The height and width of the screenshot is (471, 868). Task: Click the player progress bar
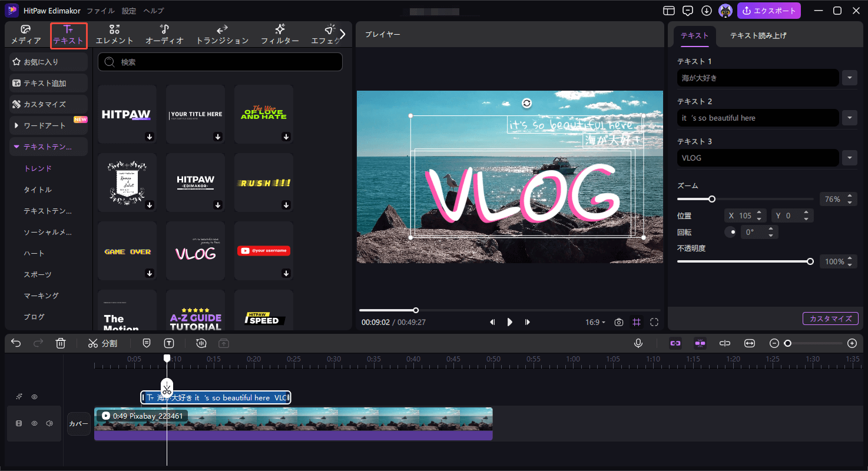click(x=510, y=310)
